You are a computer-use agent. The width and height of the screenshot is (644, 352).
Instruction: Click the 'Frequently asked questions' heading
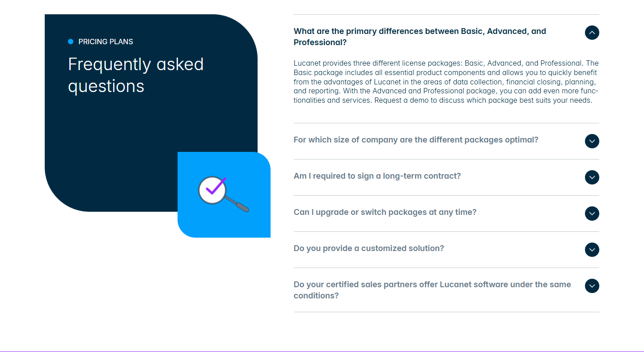tap(136, 75)
